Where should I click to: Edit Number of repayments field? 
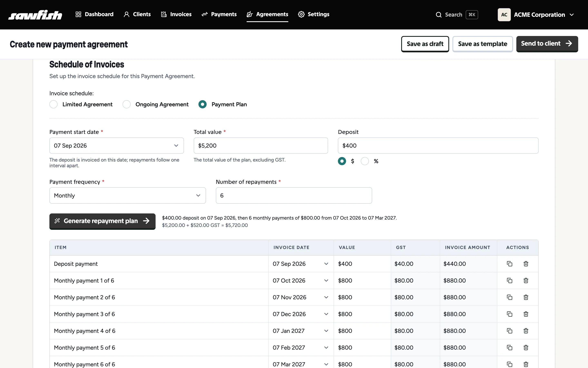294,195
